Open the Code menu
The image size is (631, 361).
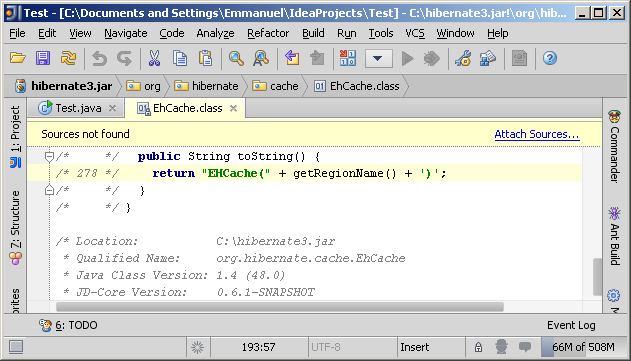point(172,33)
